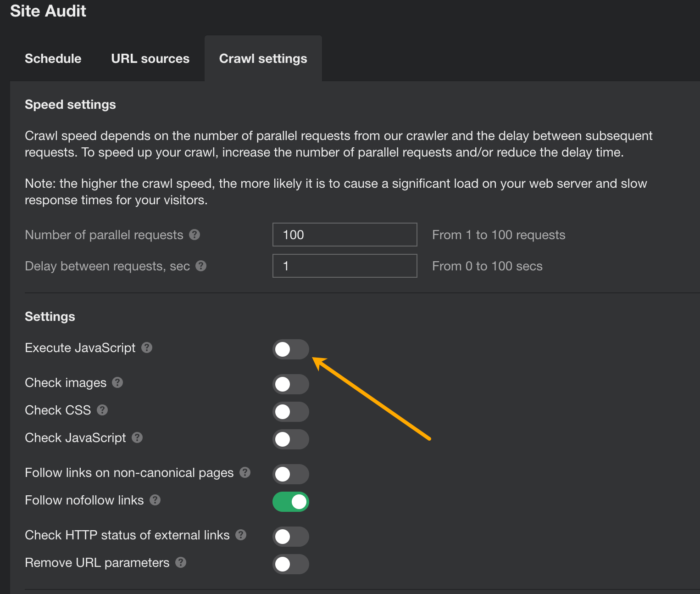Image resolution: width=700 pixels, height=594 pixels.
Task: Select the delay between requests input
Action: point(344,266)
